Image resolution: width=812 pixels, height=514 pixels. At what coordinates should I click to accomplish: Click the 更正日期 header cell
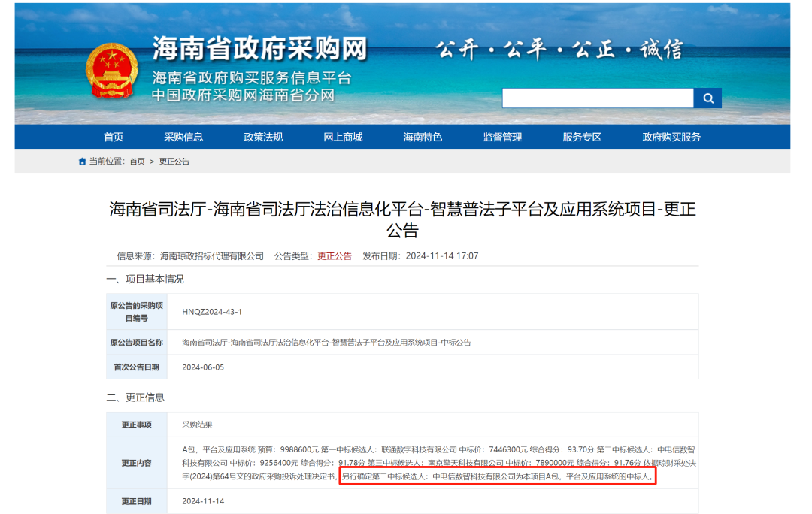(x=137, y=501)
